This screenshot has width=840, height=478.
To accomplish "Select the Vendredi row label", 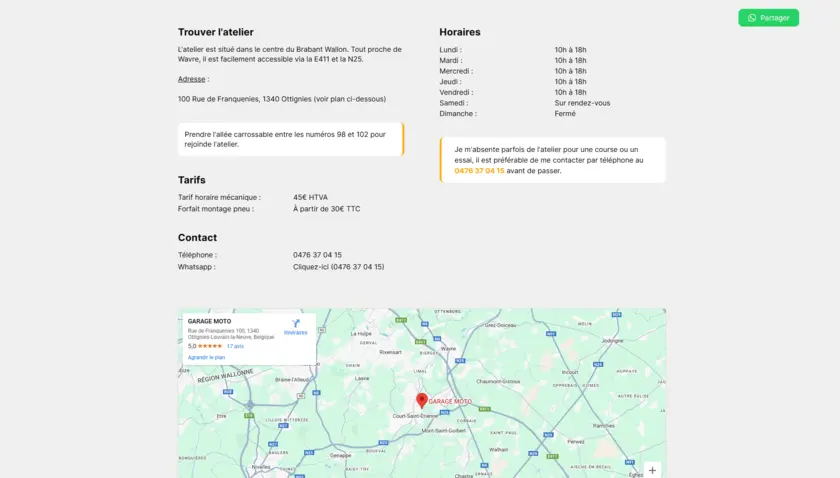I will [x=456, y=93].
